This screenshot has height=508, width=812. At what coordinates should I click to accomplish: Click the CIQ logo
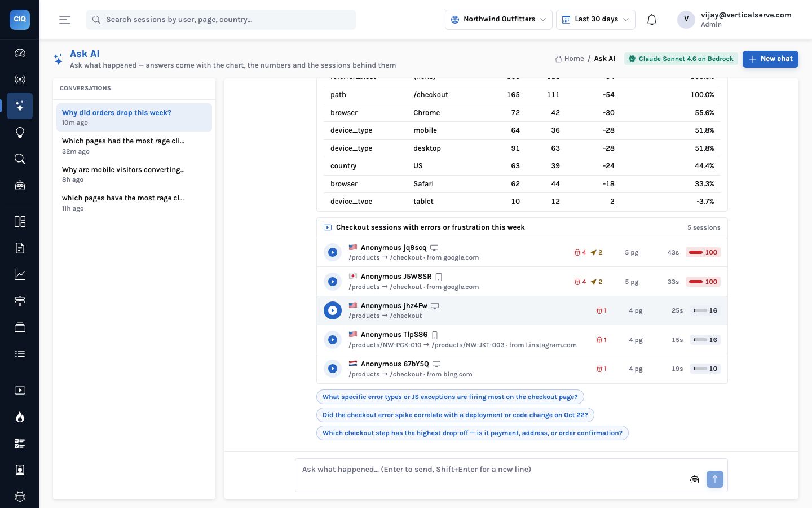click(20, 19)
